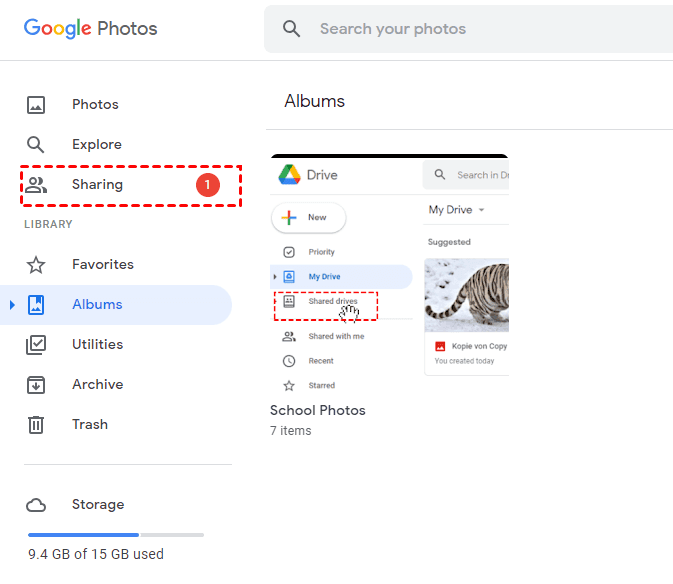
Task: Click the Trash bin icon
Action: (36, 425)
